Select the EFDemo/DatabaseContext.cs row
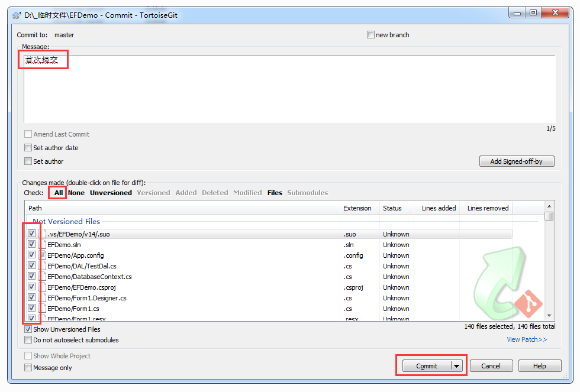 point(269,277)
